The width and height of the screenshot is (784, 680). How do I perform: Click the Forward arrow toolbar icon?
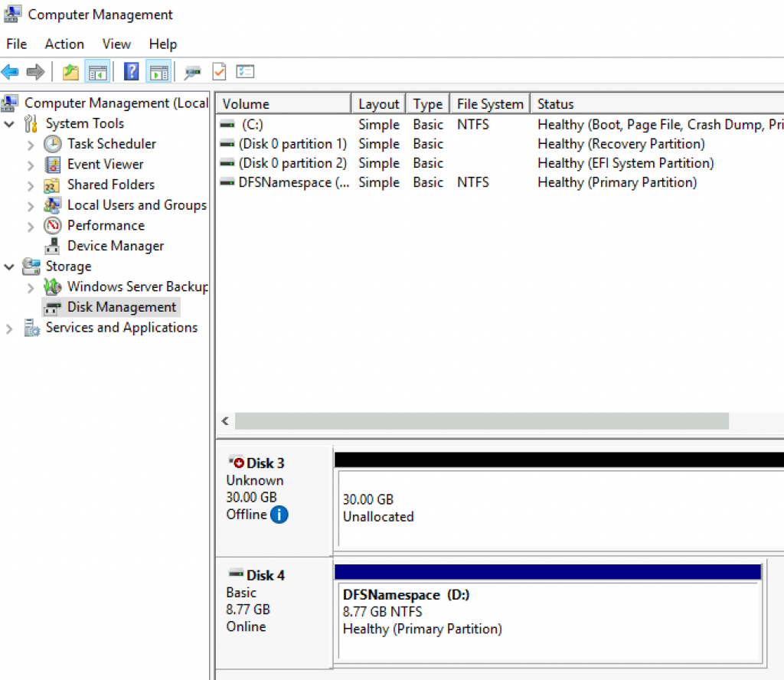click(x=35, y=72)
